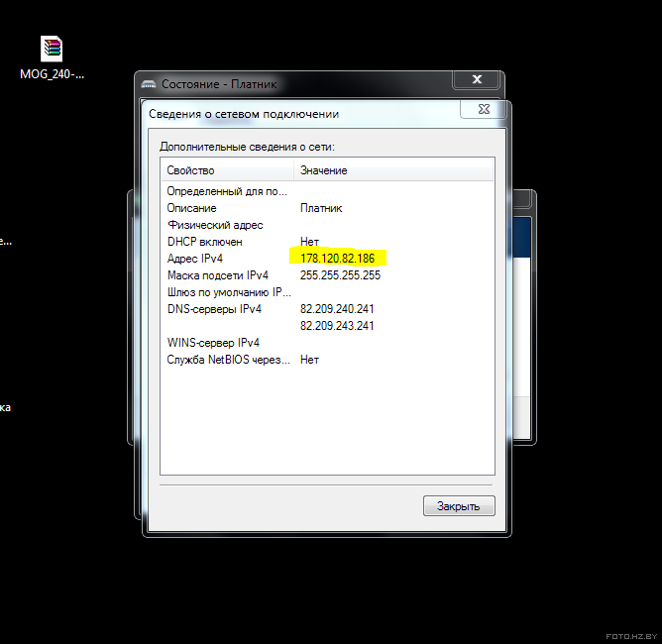Select the Определенный для по... row

coord(327,191)
